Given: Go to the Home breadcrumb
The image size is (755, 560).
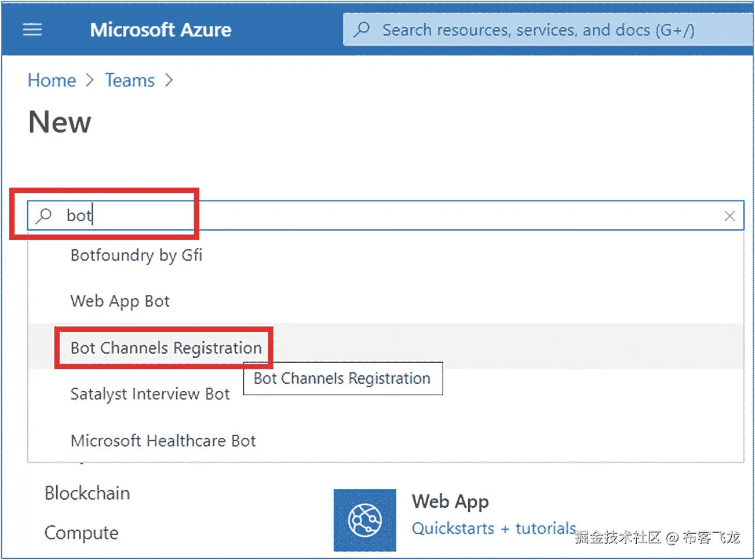Looking at the screenshot, I should click(52, 80).
